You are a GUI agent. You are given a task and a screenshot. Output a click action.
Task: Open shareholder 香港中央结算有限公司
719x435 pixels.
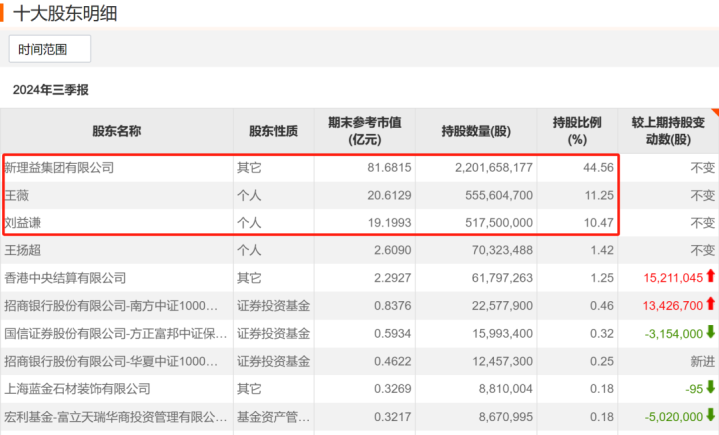(x=65, y=278)
